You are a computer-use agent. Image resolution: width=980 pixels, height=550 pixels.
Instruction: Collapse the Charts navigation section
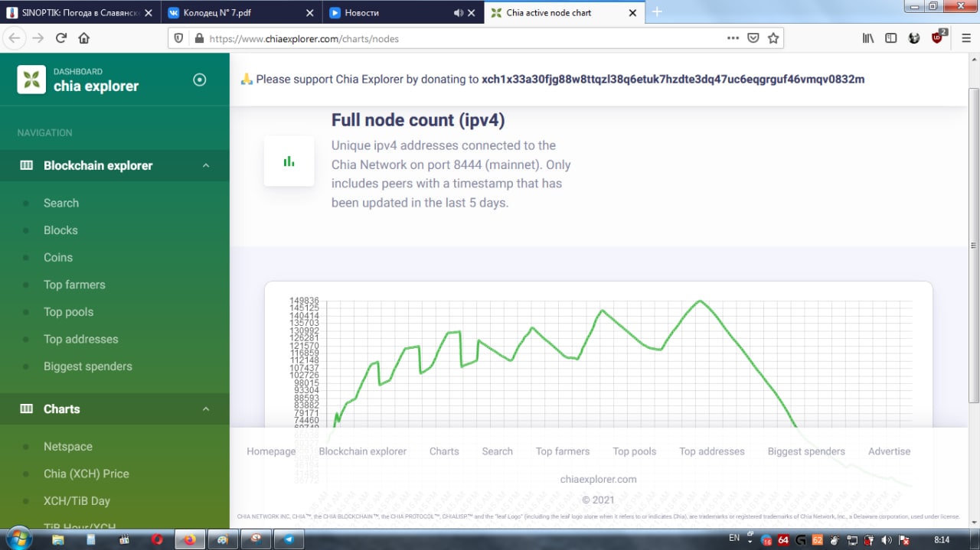tap(115, 408)
